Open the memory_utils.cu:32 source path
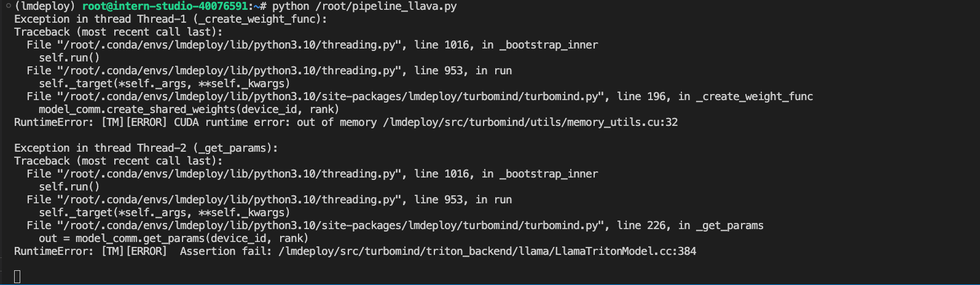This screenshot has width=980, height=285. pyautogui.click(x=530, y=122)
